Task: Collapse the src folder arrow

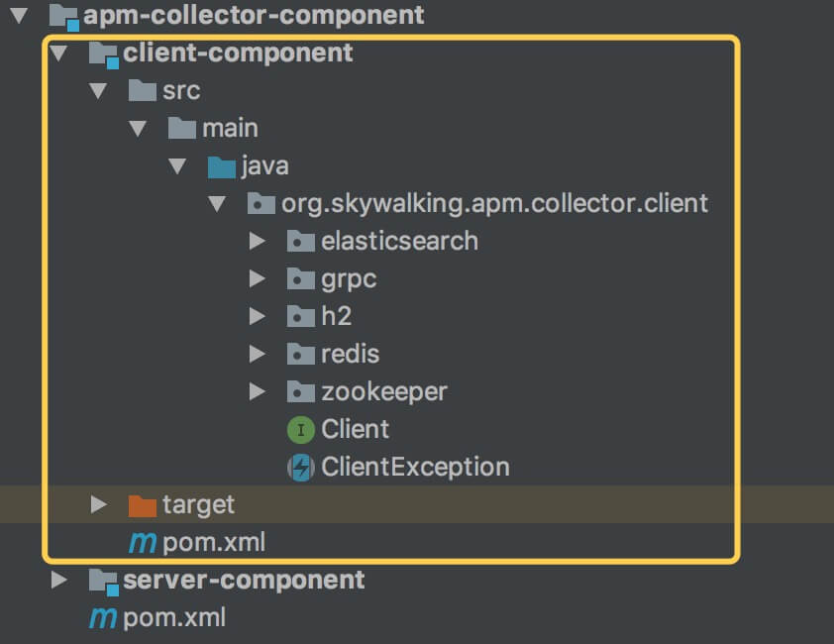Action: [98, 91]
